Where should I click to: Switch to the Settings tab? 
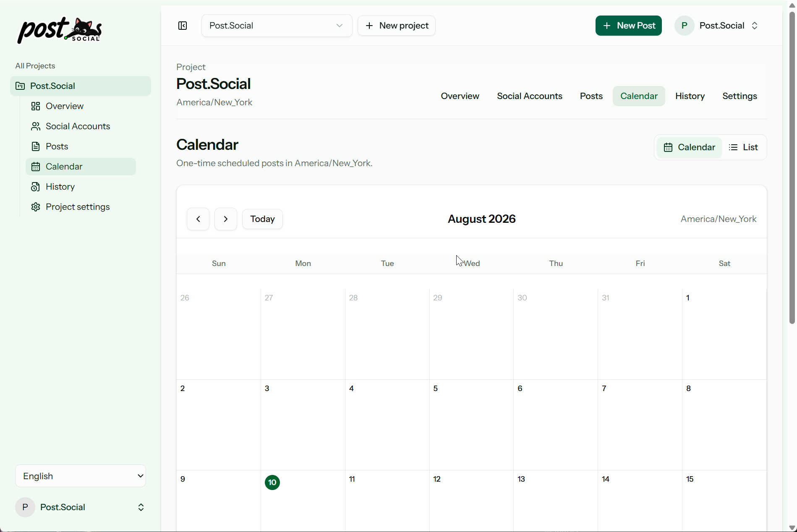(740, 96)
